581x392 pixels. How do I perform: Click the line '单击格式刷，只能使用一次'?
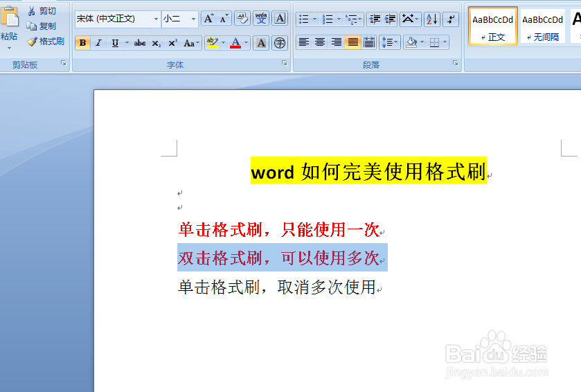coord(278,230)
